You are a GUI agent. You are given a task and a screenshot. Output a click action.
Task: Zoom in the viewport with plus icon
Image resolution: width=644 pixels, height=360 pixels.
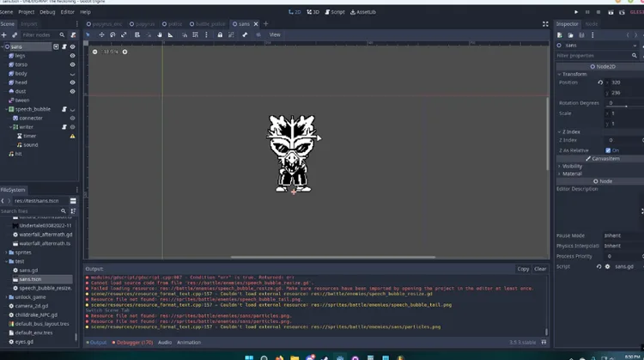125,52
